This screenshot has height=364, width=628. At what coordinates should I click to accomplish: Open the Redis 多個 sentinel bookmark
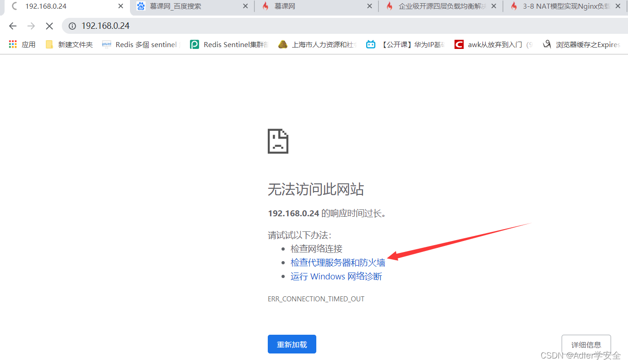(141, 44)
